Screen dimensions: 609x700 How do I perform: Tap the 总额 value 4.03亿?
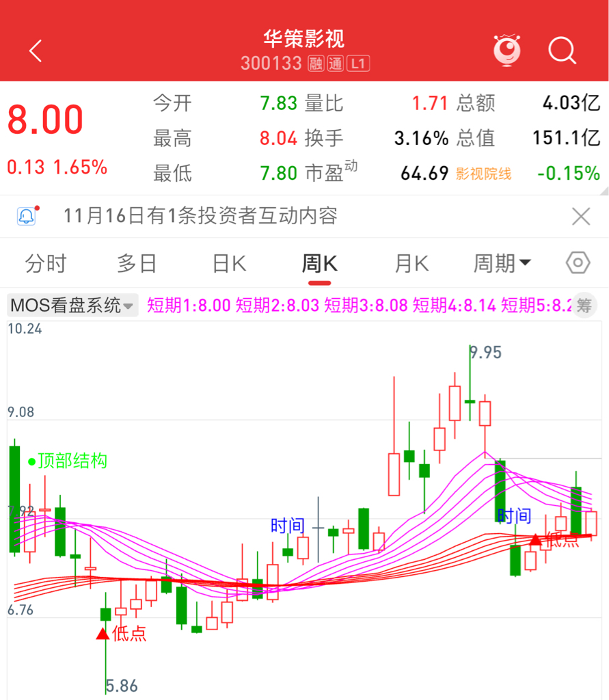click(x=571, y=103)
